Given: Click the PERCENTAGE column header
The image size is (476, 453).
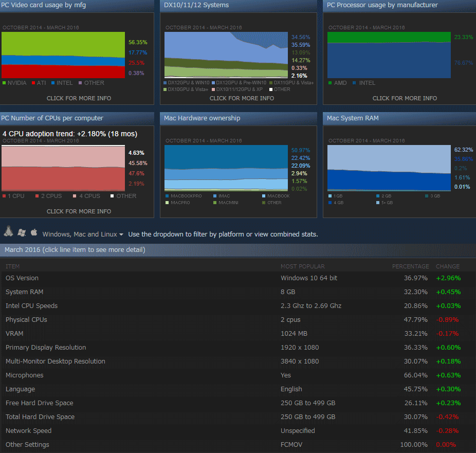Looking at the screenshot, I should (410, 266).
